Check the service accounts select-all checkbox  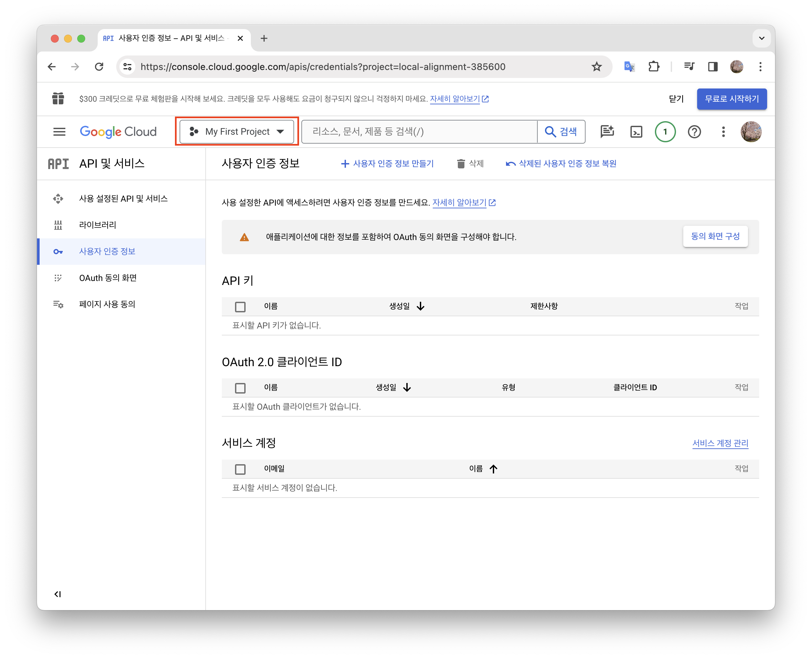click(x=240, y=469)
